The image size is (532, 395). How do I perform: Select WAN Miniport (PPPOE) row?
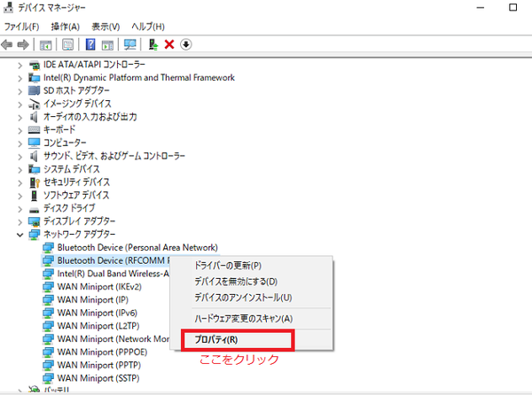[102, 352]
